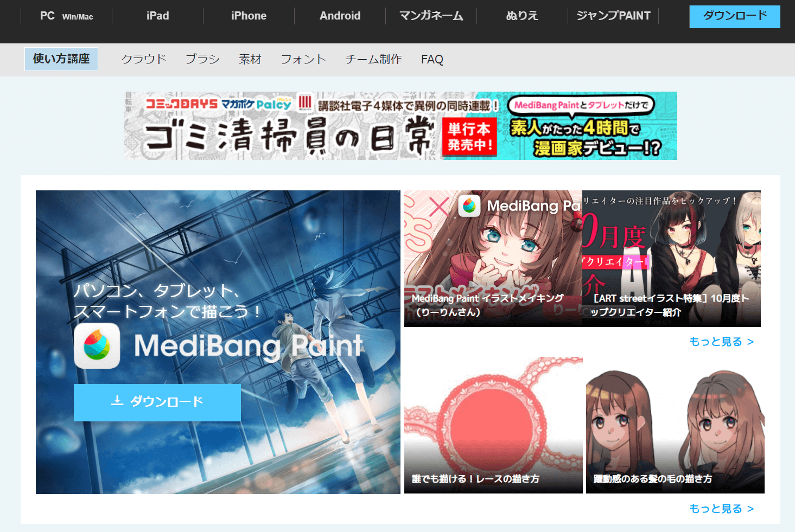Viewport: 795px width, 532px height.
Task: Click the hero text パソコン、タブレット、スマートフォンで描こう！
Action: 168,301
